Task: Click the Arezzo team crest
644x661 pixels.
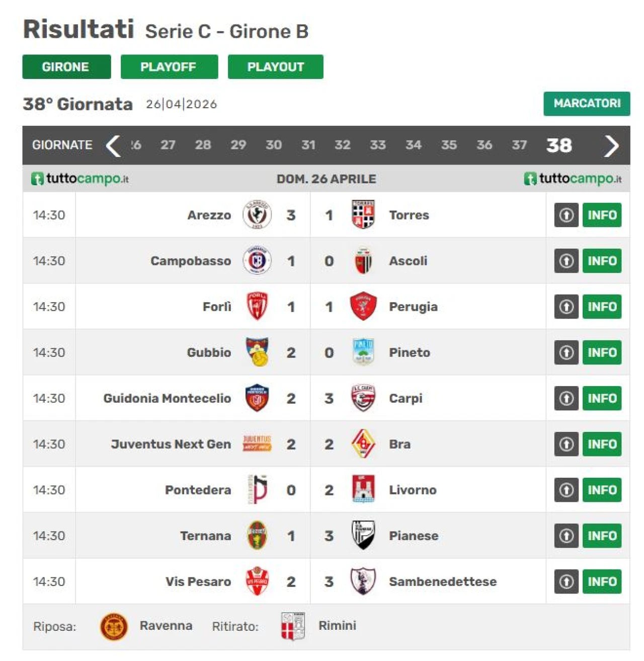Action: tap(257, 214)
